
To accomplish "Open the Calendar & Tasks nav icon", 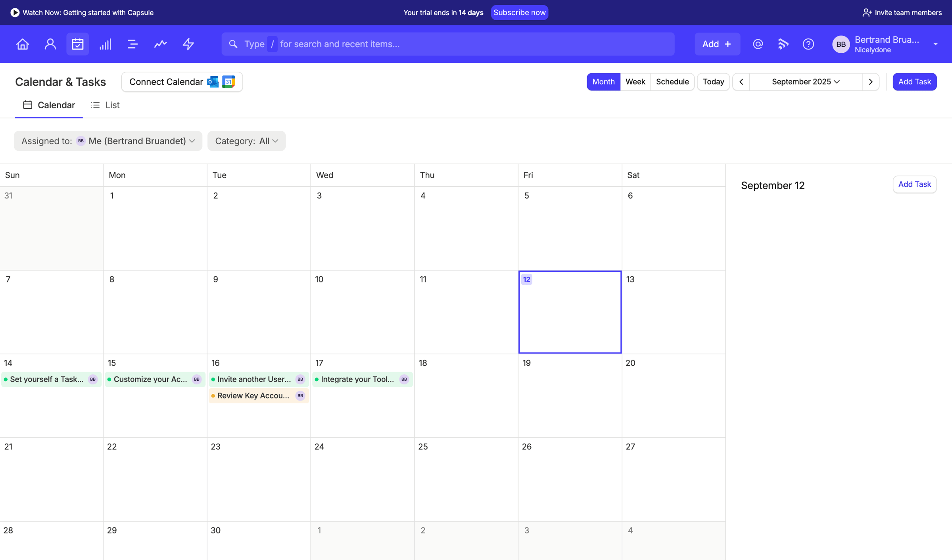I will pos(78,44).
